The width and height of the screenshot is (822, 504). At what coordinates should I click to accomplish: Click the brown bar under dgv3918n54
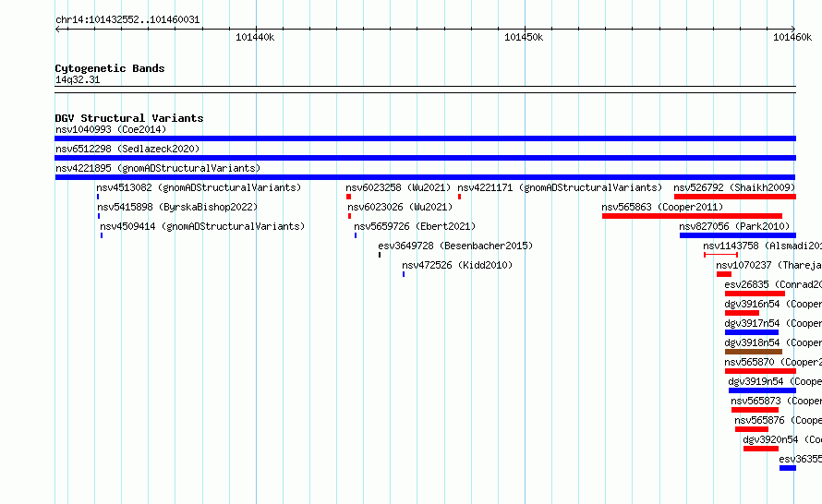click(754, 352)
